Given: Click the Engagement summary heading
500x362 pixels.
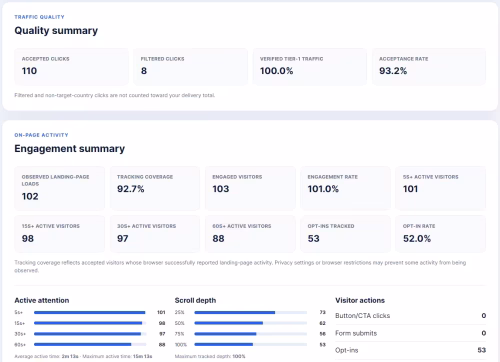Looking at the screenshot, I should [69, 148].
